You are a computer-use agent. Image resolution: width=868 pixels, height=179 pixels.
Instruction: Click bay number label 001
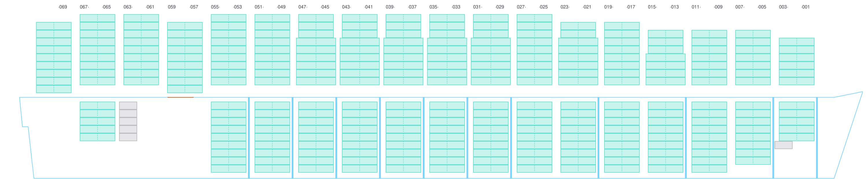click(x=805, y=7)
